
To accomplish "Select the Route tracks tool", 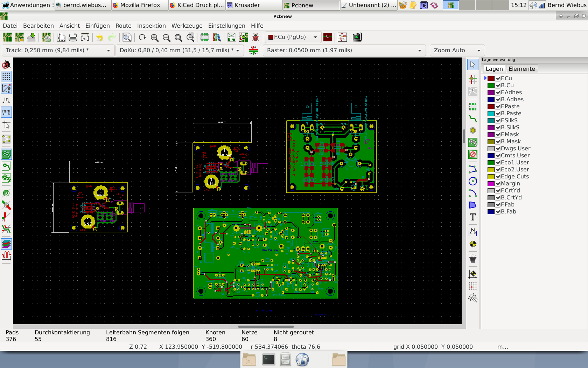I will pos(473,118).
